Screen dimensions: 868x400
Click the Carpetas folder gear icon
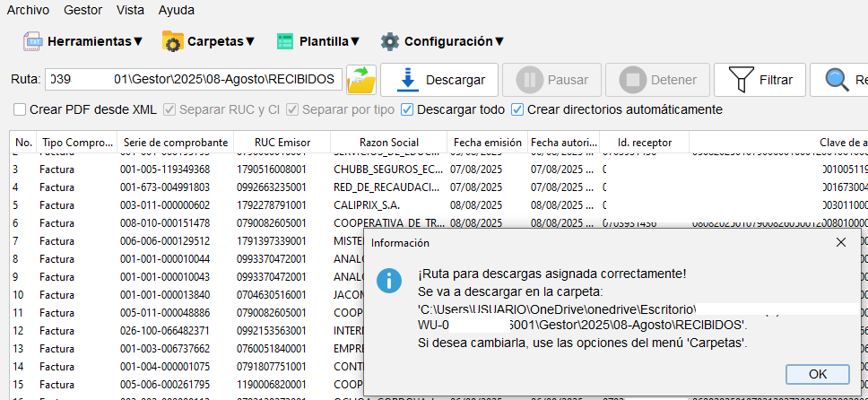(172, 41)
